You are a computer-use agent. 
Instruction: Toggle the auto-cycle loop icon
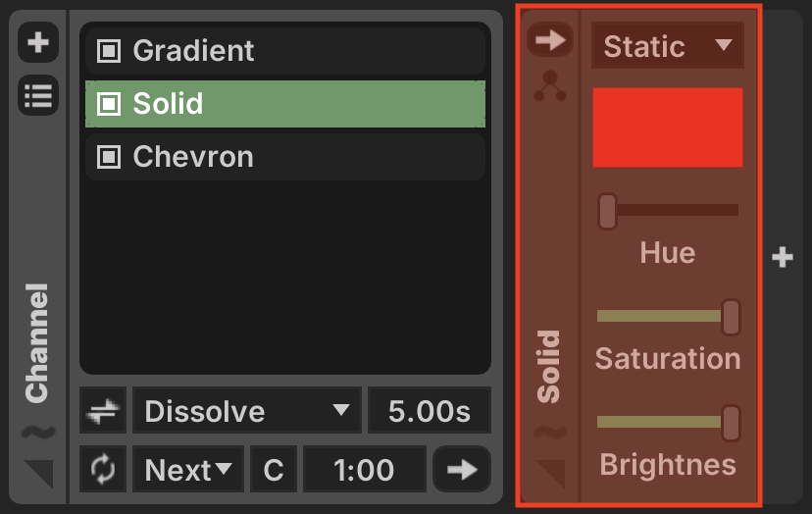(103, 469)
